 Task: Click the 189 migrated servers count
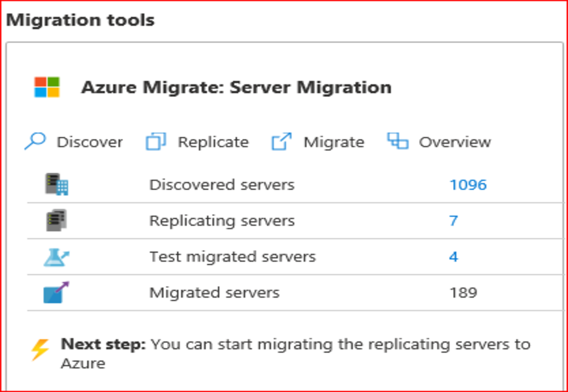(x=463, y=293)
